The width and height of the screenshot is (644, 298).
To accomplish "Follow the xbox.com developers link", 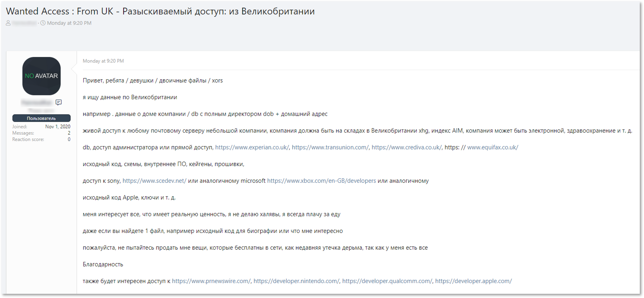I will (x=322, y=181).
